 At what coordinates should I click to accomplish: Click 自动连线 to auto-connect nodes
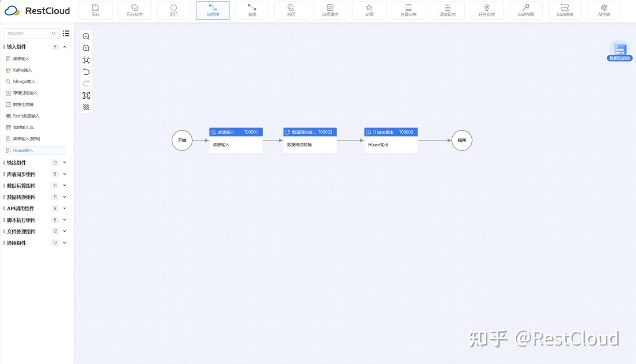coord(564,10)
